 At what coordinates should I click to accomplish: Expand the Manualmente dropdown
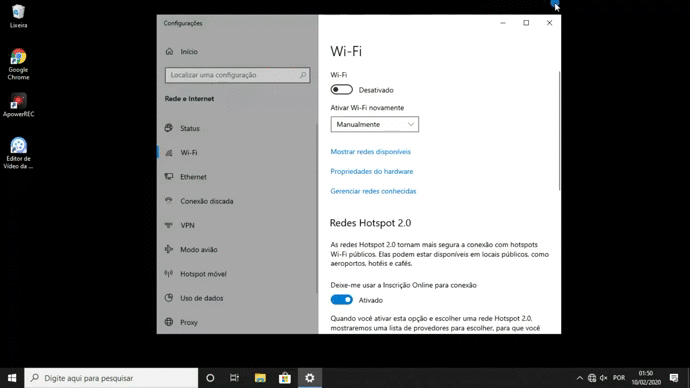pos(374,124)
